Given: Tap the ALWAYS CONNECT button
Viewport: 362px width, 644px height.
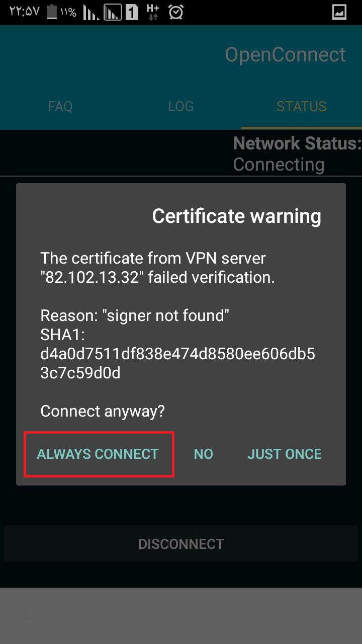Looking at the screenshot, I should (98, 454).
